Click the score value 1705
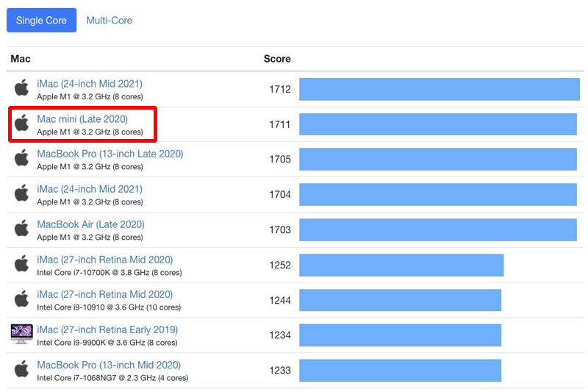 tap(280, 160)
